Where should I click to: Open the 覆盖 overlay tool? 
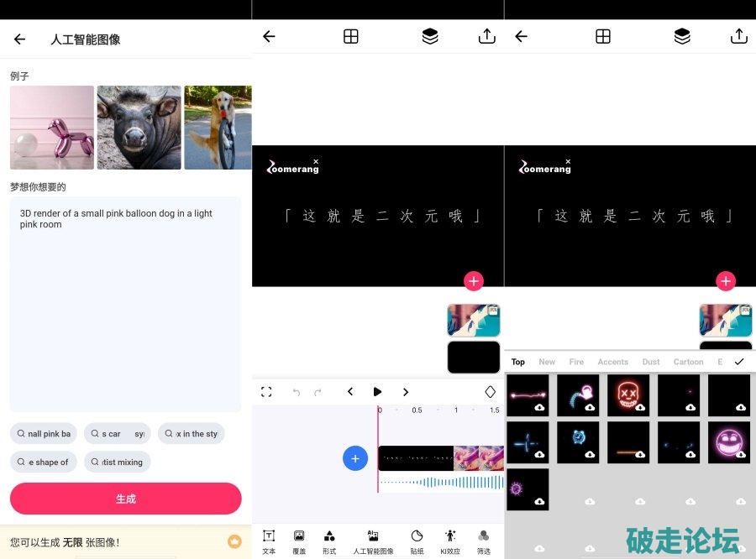click(x=299, y=541)
